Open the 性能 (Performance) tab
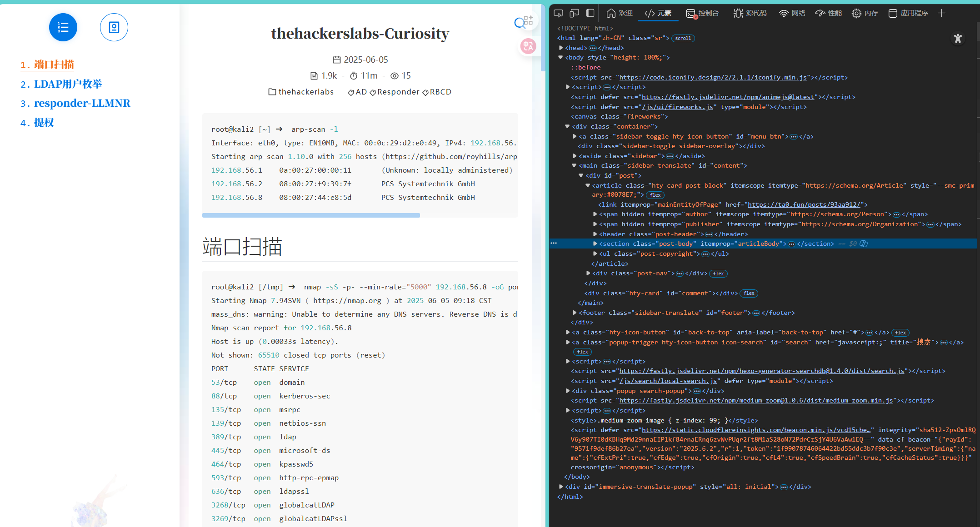Image resolution: width=980 pixels, height=527 pixels. coord(828,13)
